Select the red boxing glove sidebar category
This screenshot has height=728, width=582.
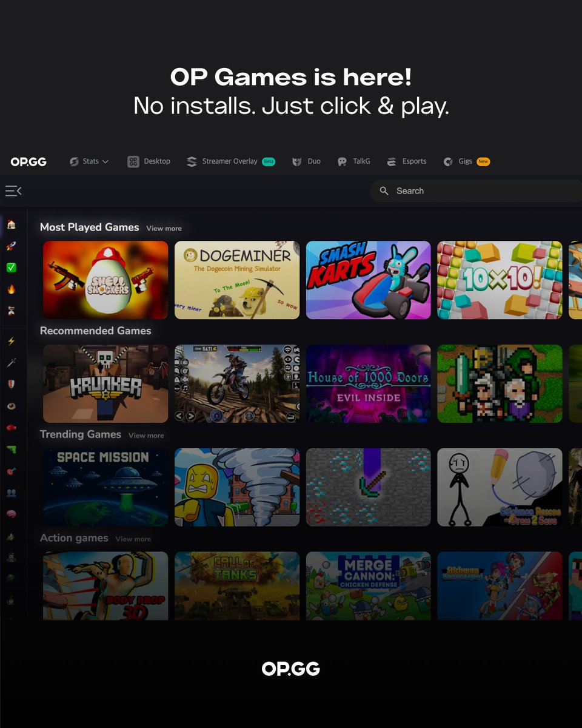[x=11, y=428]
